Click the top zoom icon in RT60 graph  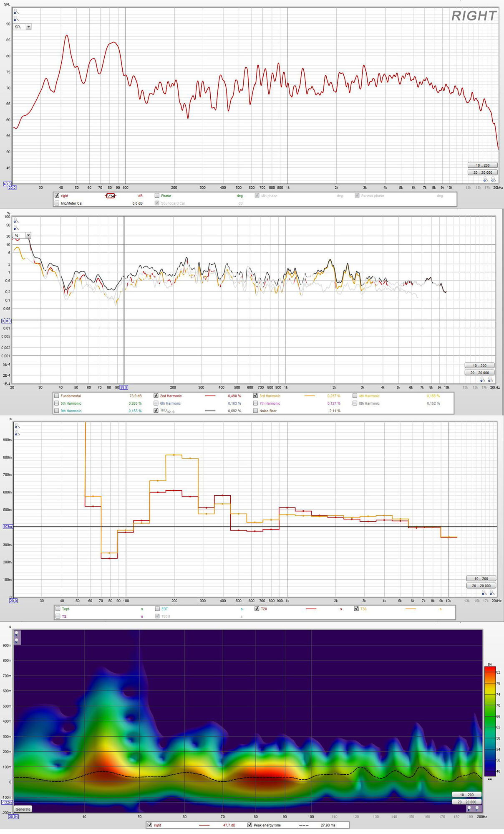(x=17, y=426)
